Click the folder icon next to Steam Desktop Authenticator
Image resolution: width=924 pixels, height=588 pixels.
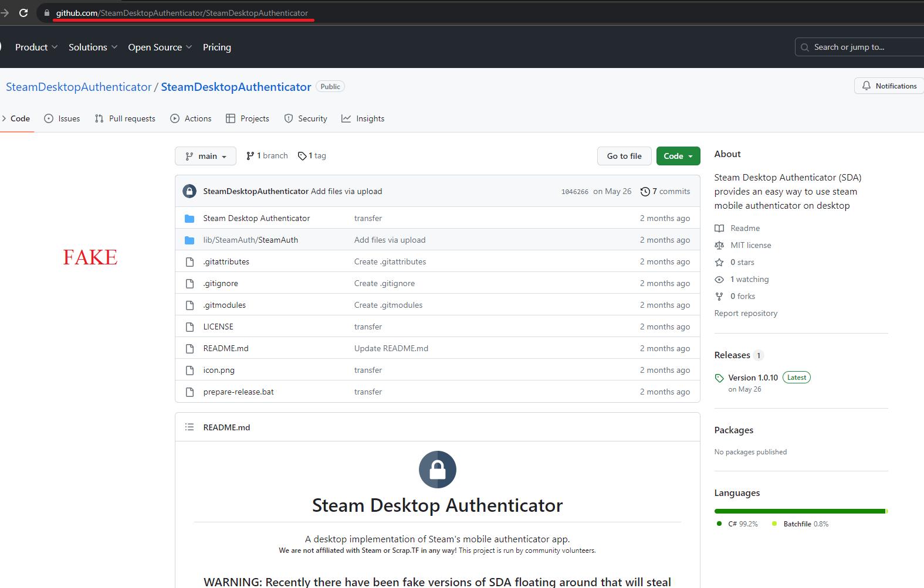tap(189, 219)
